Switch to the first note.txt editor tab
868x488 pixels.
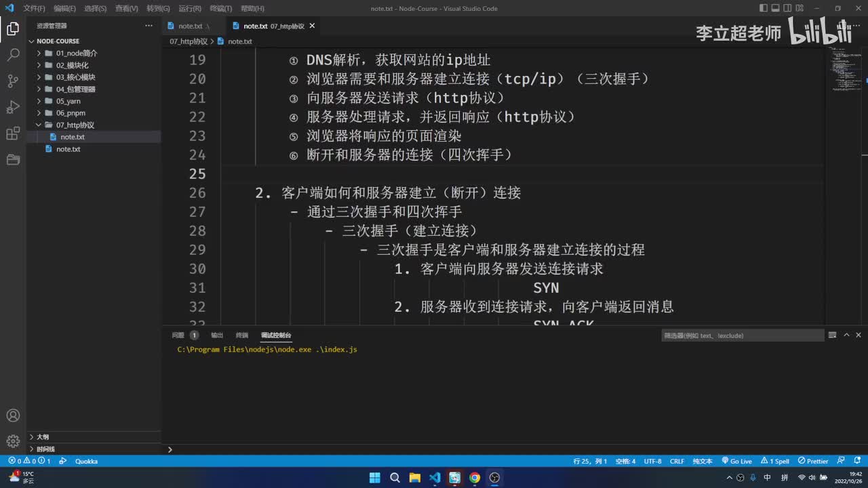(x=193, y=26)
